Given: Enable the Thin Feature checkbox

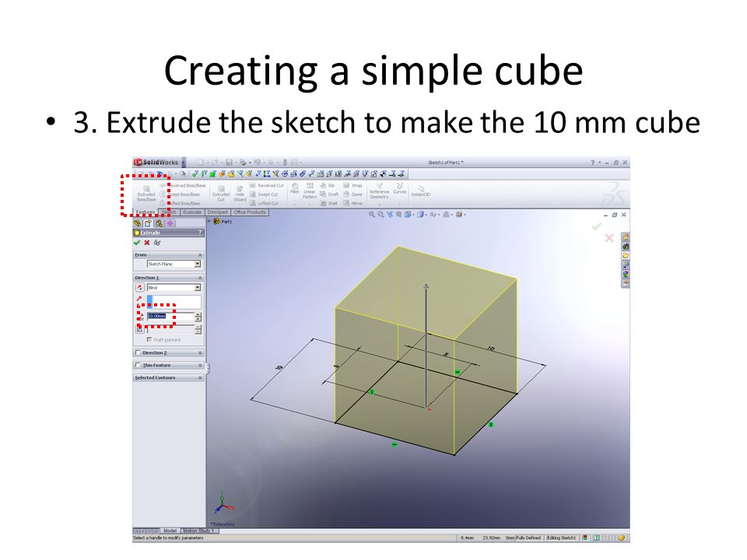Looking at the screenshot, I should (138, 366).
